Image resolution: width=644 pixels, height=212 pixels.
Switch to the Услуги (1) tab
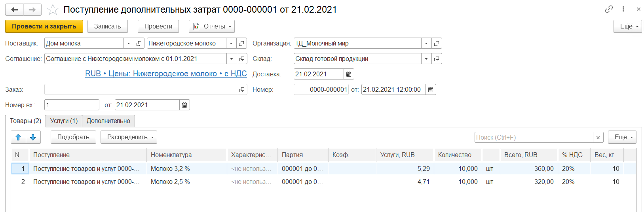tap(64, 121)
